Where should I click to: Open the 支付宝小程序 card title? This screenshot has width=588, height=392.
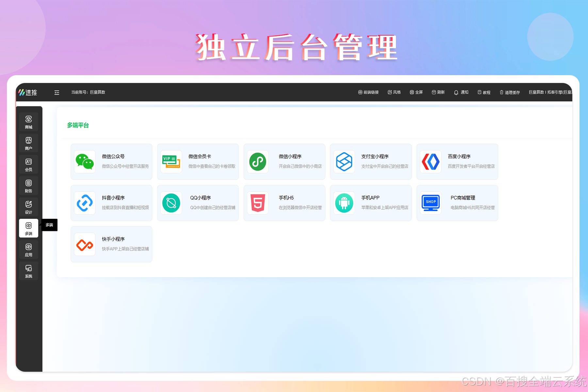375,156
